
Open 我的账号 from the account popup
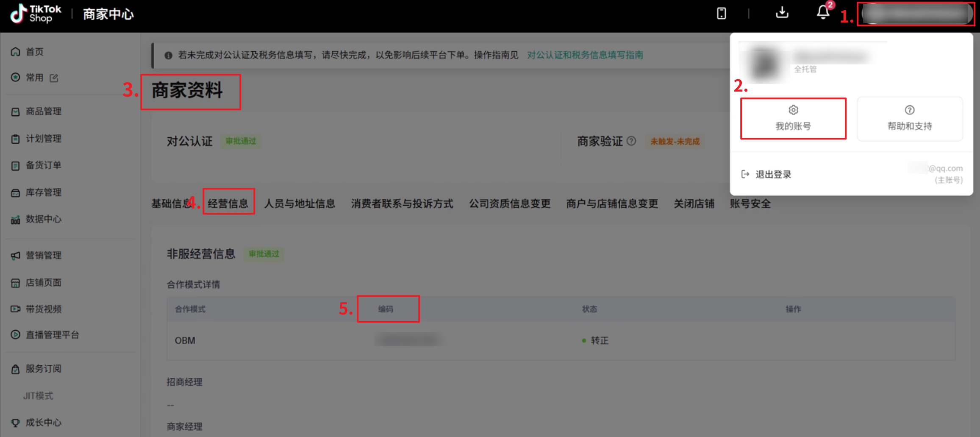point(793,118)
